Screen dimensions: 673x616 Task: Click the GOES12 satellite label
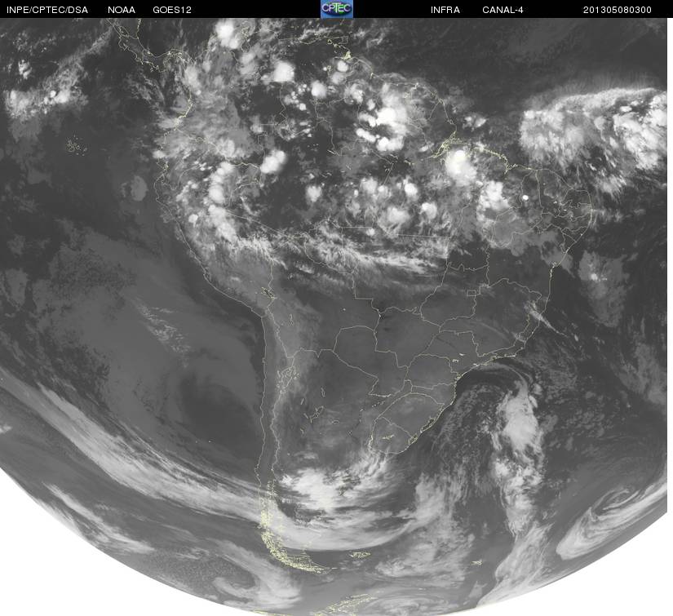pyautogui.click(x=172, y=10)
